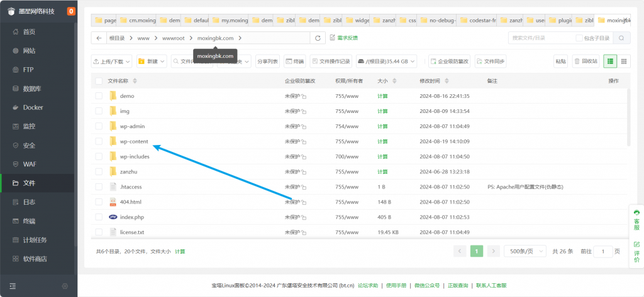The image size is (644, 297).
Task: Select the wp-content folder checkbox
Action: [x=99, y=141]
